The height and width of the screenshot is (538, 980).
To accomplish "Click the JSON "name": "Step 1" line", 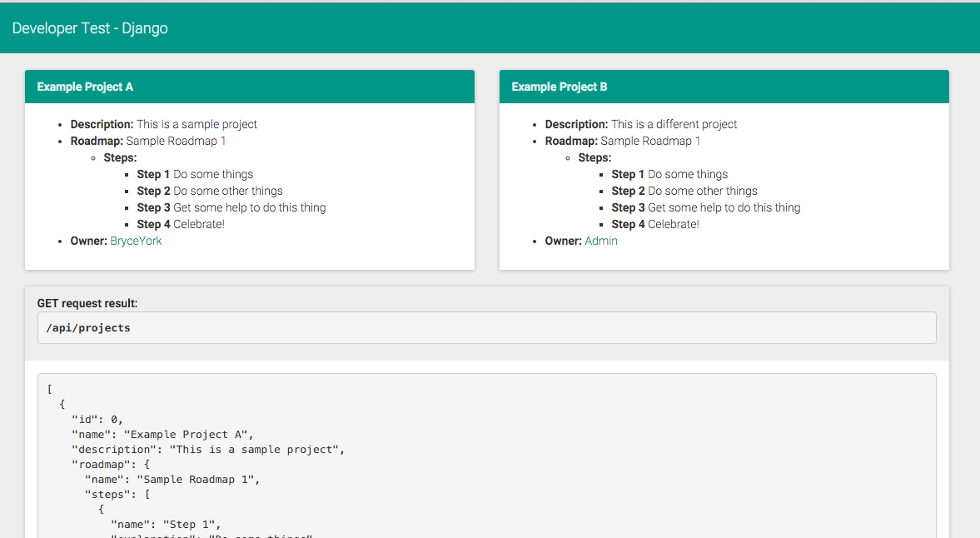I will coord(166,525).
